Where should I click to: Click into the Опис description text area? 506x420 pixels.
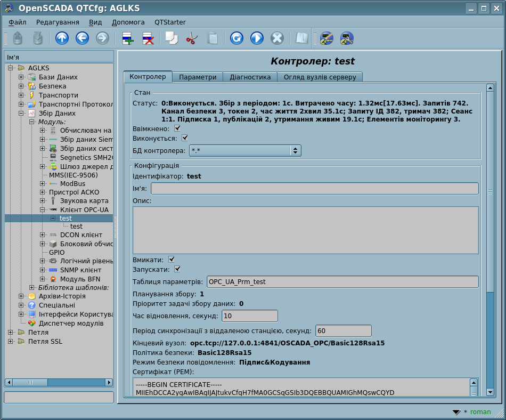[306, 230]
